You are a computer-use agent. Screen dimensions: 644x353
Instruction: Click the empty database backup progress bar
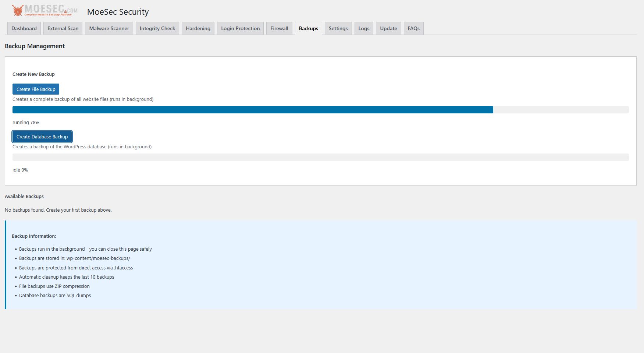(x=320, y=157)
